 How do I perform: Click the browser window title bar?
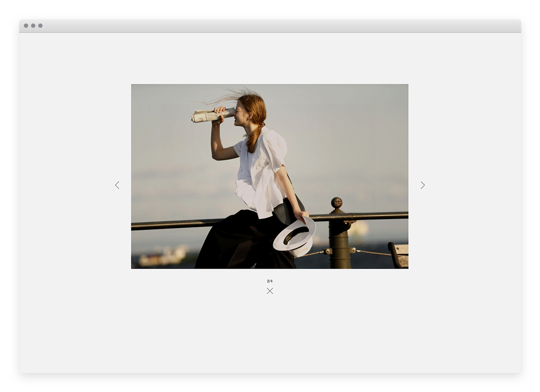pos(270,26)
